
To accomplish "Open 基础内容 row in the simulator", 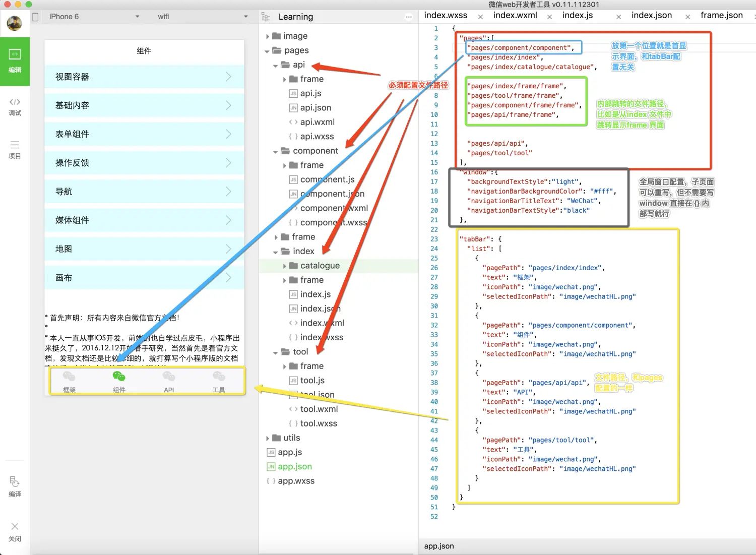I will [144, 105].
